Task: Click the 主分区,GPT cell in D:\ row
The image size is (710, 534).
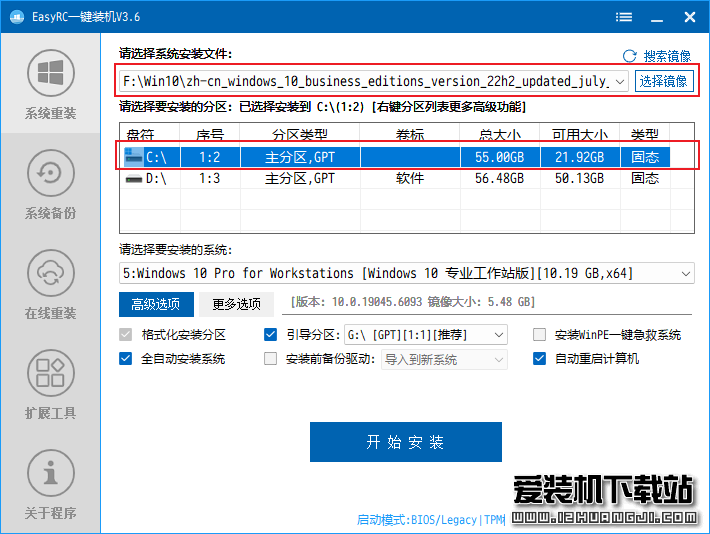Action: point(300,178)
